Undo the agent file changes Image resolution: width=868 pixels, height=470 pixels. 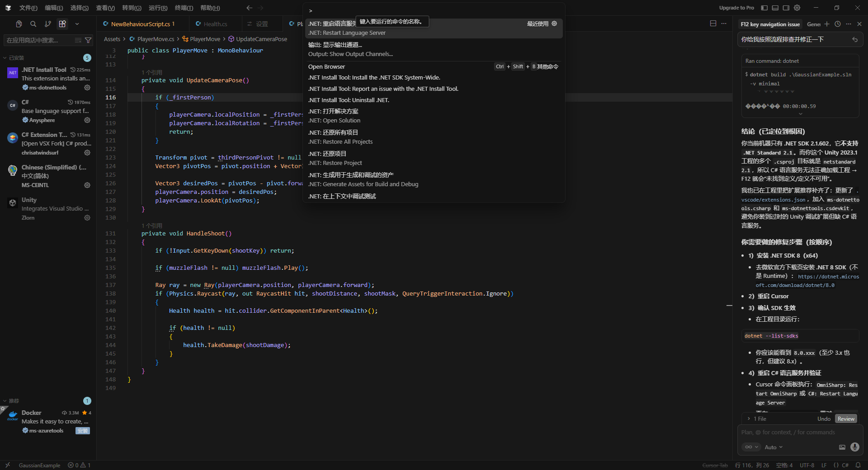point(824,419)
